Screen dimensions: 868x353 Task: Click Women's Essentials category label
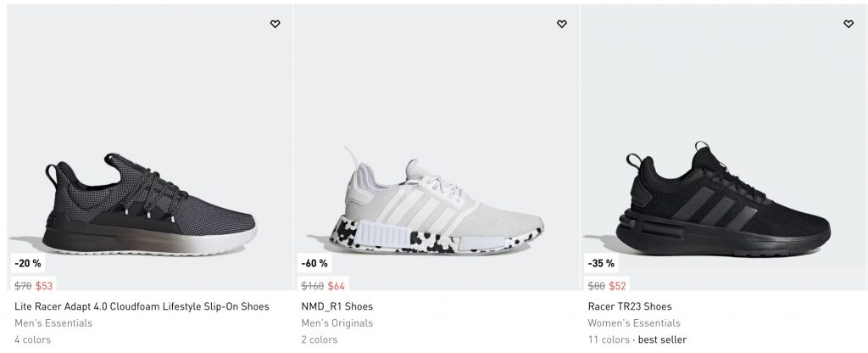tap(633, 323)
